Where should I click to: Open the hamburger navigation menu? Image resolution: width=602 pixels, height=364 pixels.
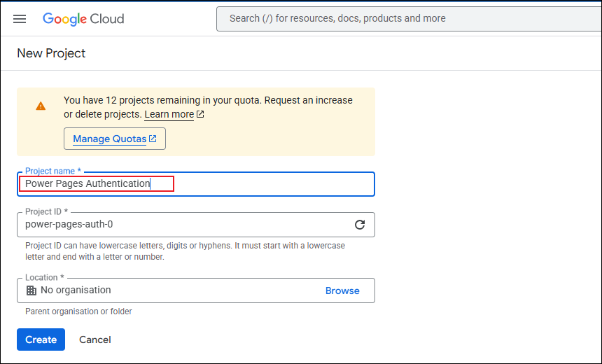[20, 19]
